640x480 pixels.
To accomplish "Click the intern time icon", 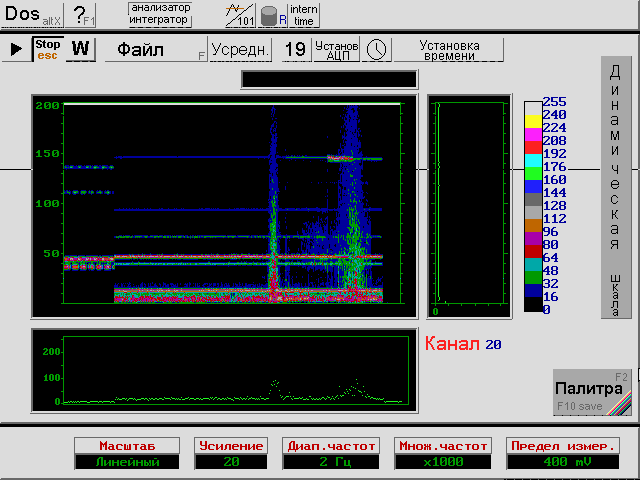I will click(x=304, y=15).
